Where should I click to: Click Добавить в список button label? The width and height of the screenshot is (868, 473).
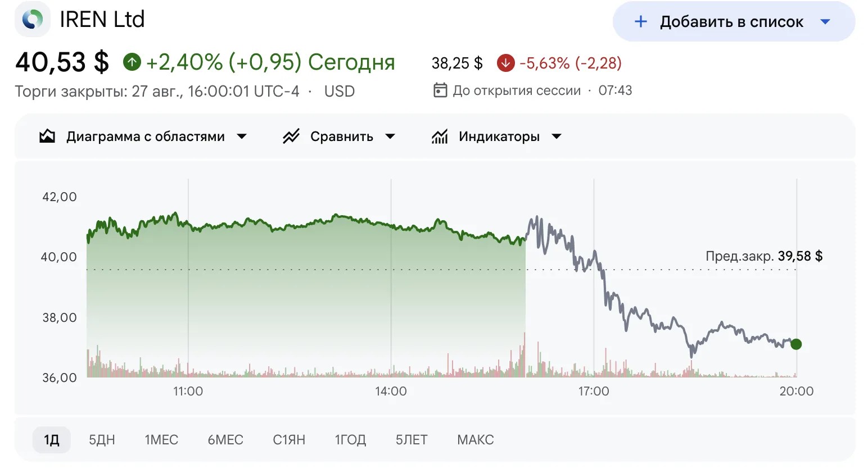coord(731,22)
